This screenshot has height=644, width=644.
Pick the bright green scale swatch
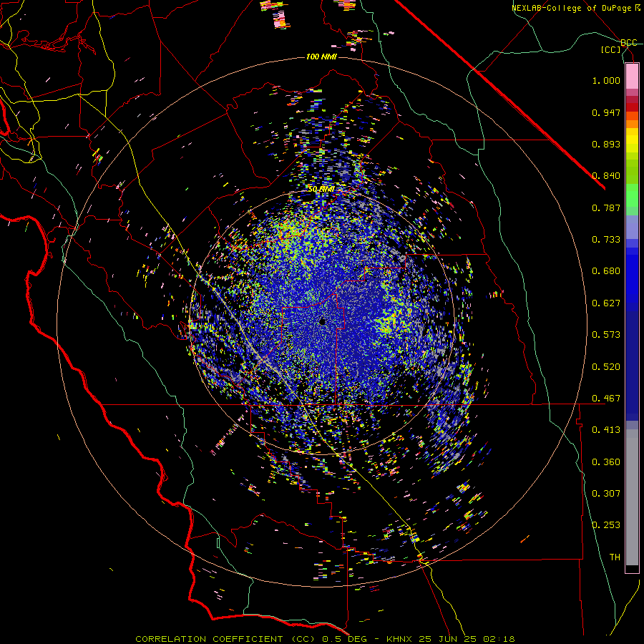point(632,195)
